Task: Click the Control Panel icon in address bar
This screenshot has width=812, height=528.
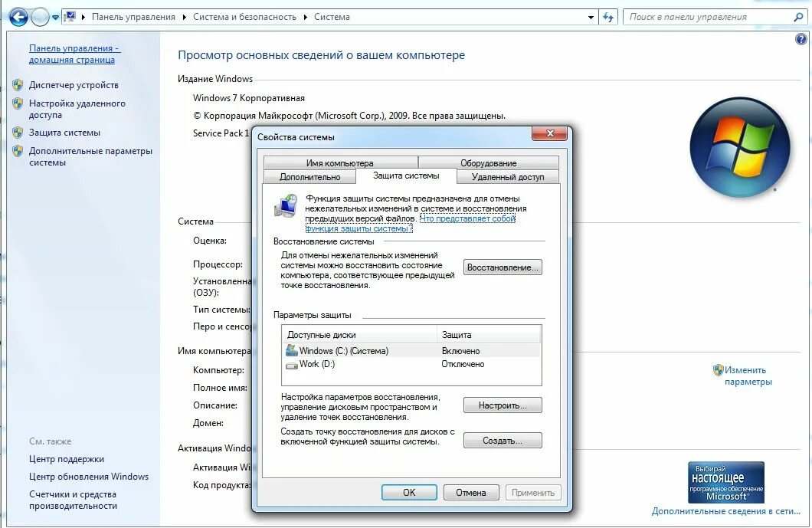Action: click(70, 17)
